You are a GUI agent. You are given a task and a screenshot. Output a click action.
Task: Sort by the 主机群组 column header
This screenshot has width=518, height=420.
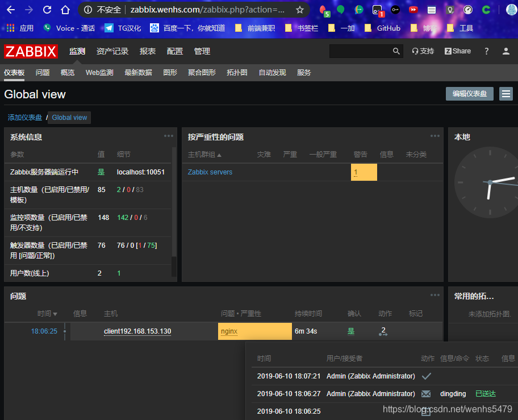point(204,155)
